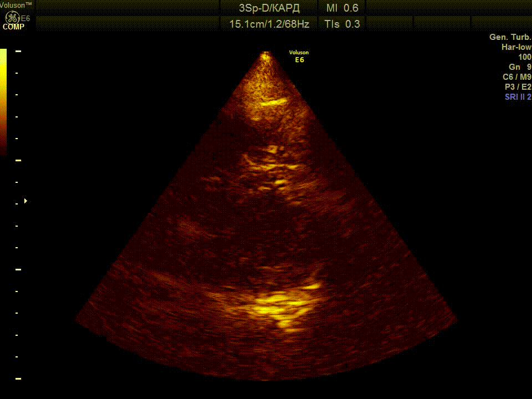The image size is (532, 399).
Task: Click the TIs 0.3 value
Action: [x=342, y=24]
